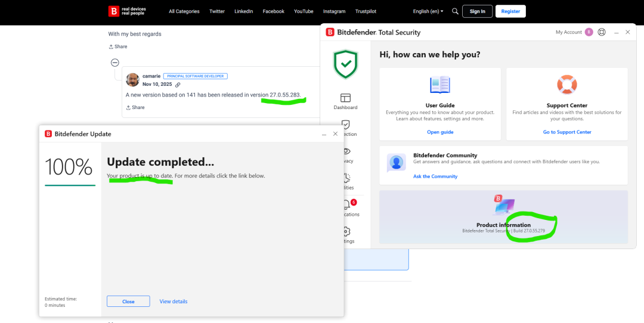Click the Support Center lifebuoy illustration

tap(567, 85)
